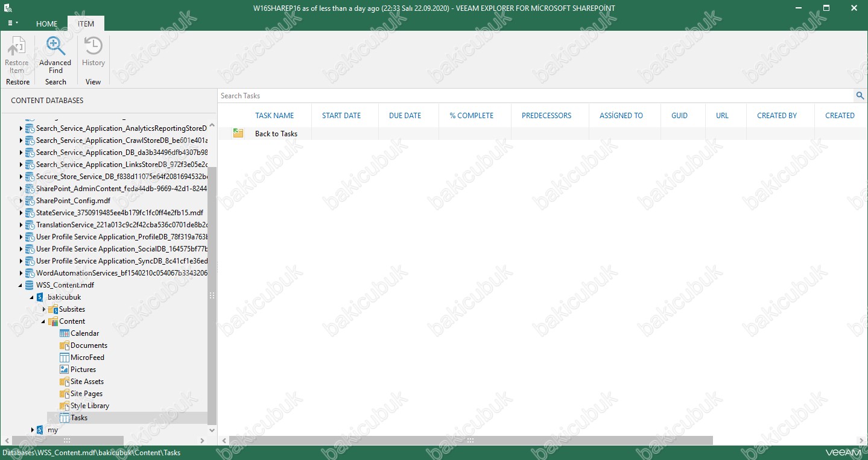This screenshot has width=868, height=460.
Task: Select the Style Library icon
Action: (x=65, y=406)
